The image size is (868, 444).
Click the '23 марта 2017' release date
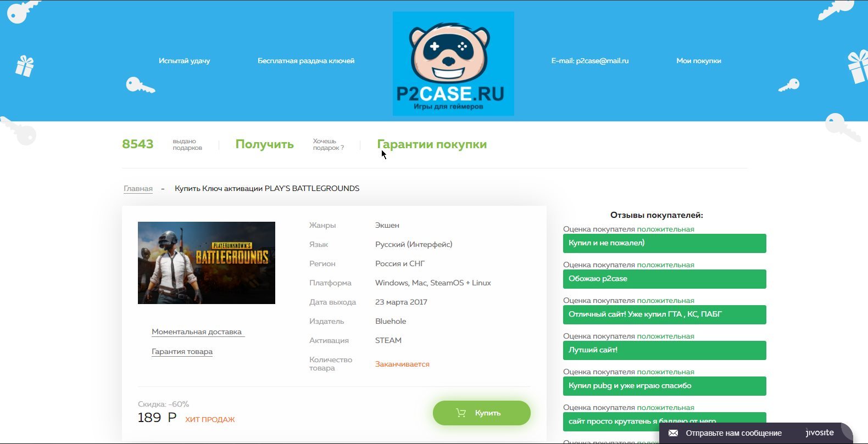click(401, 302)
